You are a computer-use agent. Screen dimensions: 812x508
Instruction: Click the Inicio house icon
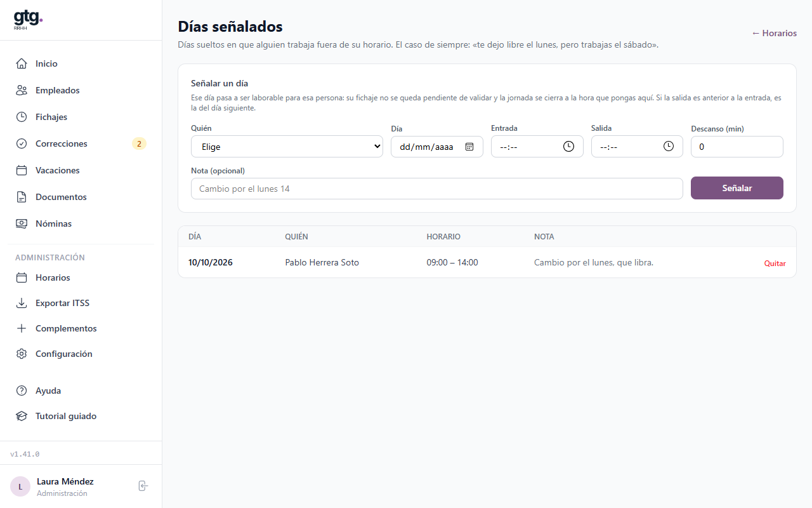(22, 63)
